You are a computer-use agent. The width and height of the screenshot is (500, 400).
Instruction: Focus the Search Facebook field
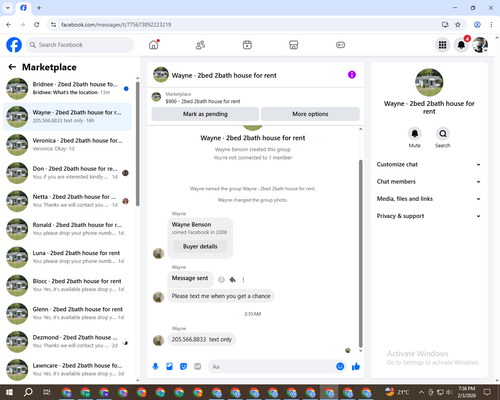click(80, 45)
